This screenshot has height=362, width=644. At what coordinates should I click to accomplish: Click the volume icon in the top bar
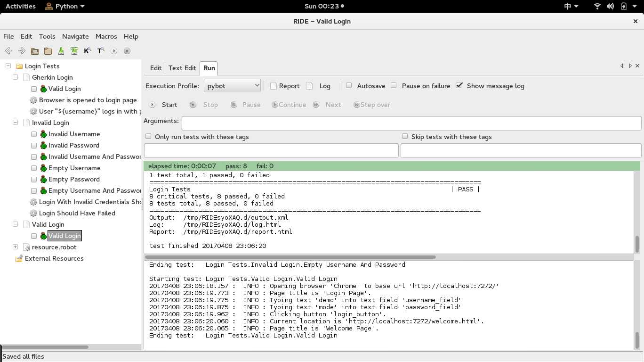click(610, 6)
